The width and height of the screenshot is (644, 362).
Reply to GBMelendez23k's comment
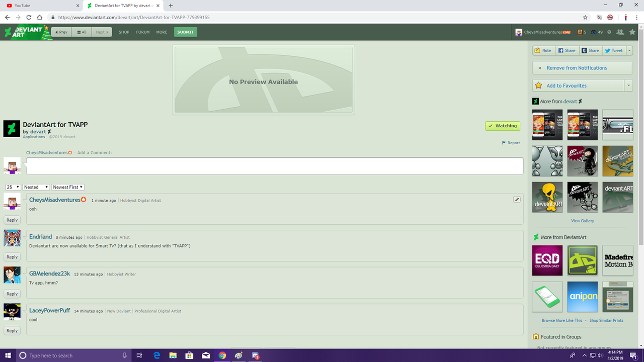12,294
